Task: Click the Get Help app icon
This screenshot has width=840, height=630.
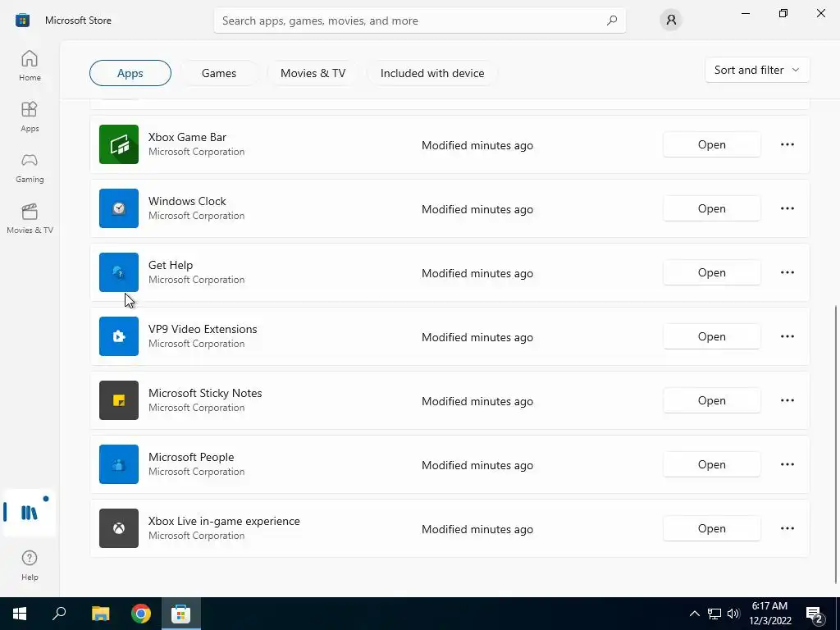Action: click(119, 272)
